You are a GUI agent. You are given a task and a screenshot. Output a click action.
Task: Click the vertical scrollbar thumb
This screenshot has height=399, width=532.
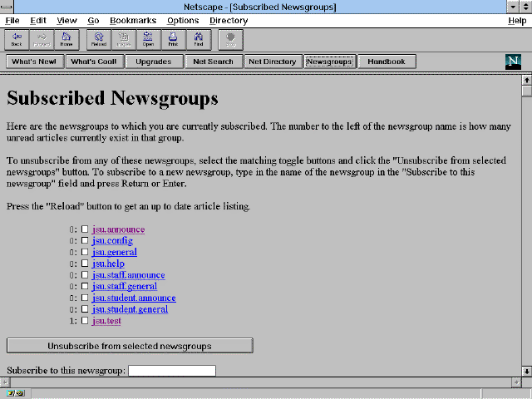point(526,91)
